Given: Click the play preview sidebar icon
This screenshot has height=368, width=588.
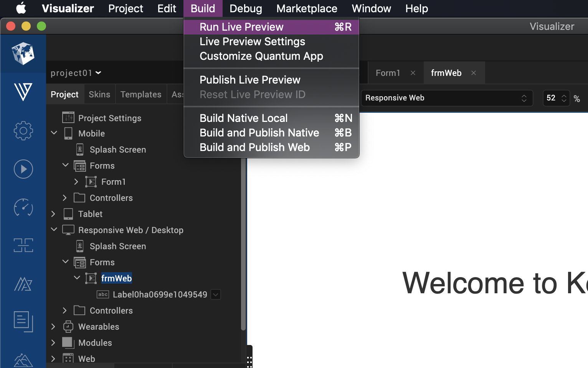Looking at the screenshot, I should pos(23,169).
